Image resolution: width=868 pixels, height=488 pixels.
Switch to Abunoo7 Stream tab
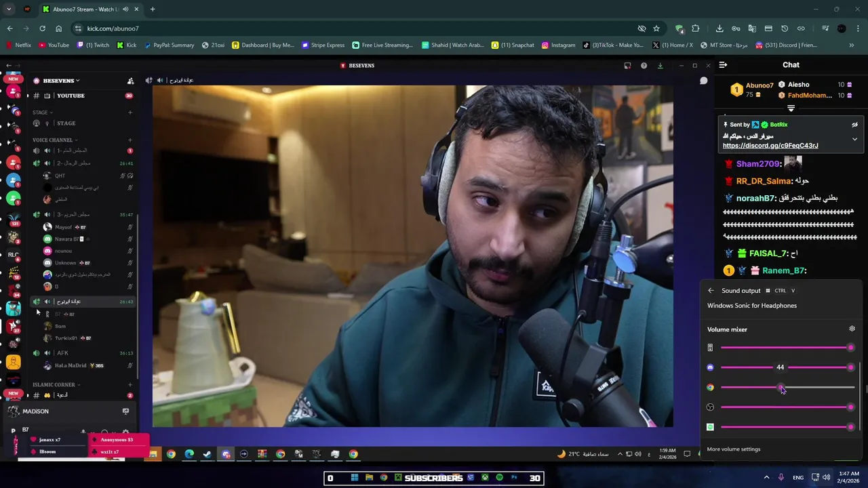click(91, 9)
